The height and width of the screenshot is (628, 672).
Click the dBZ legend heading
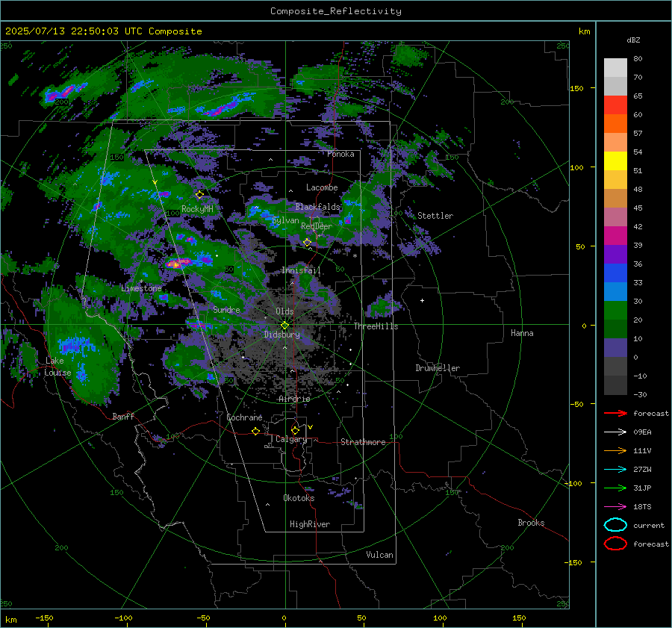click(633, 40)
